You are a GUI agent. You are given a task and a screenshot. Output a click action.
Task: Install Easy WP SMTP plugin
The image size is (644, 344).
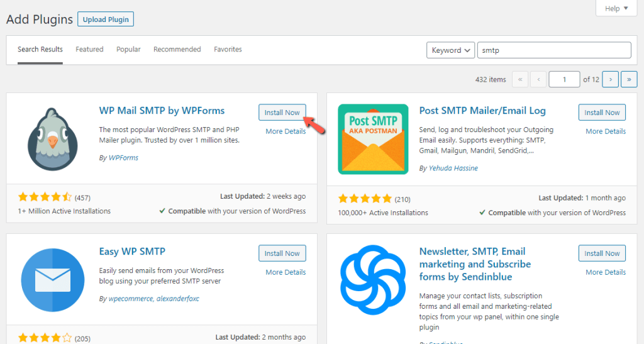coord(282,253)
